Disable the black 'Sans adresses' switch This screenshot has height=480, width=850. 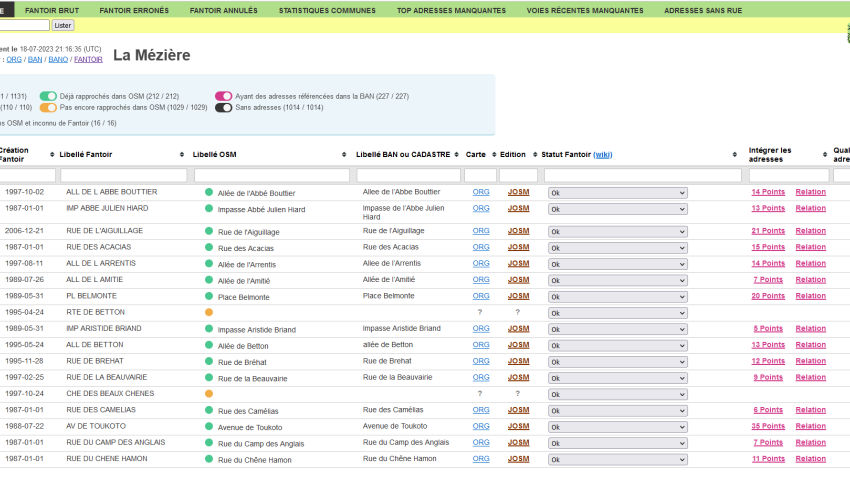[x=223, y=107]
